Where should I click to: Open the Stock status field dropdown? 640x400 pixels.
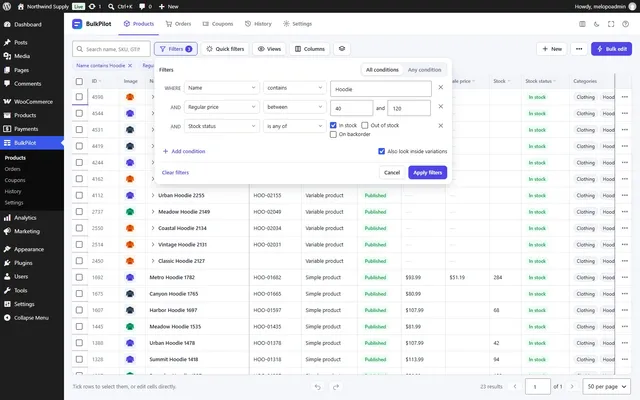tap(222, 126)
